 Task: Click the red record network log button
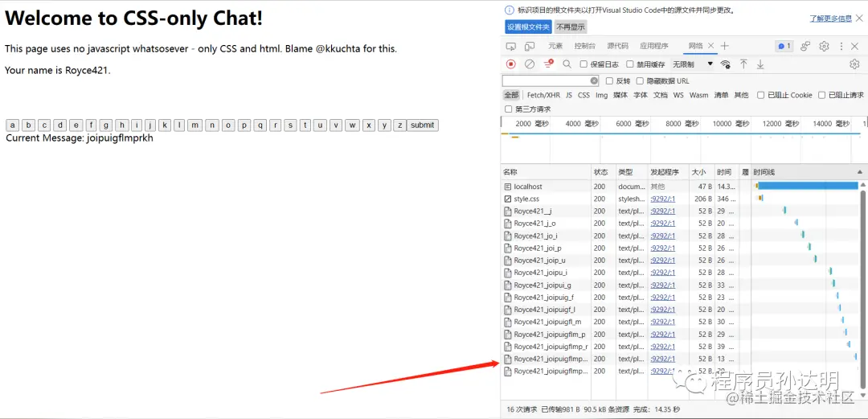pos(511,64)
